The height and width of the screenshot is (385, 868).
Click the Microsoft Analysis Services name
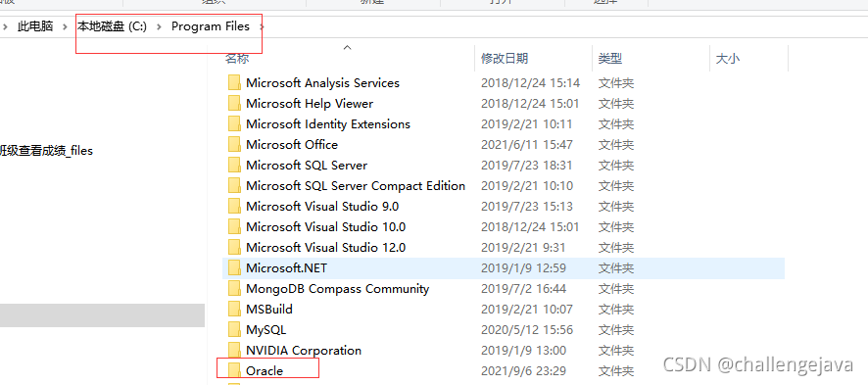(x=322, y=83)
